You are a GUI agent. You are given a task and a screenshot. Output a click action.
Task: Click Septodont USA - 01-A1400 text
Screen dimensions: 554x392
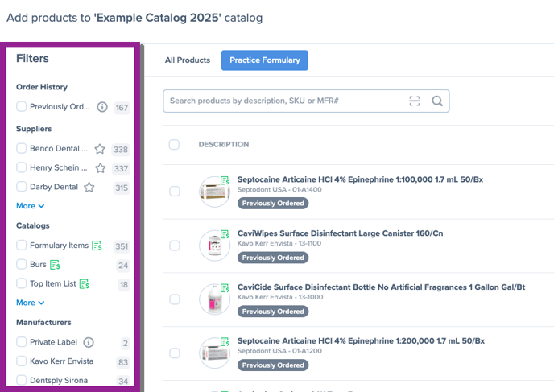(x=279, y=190)
